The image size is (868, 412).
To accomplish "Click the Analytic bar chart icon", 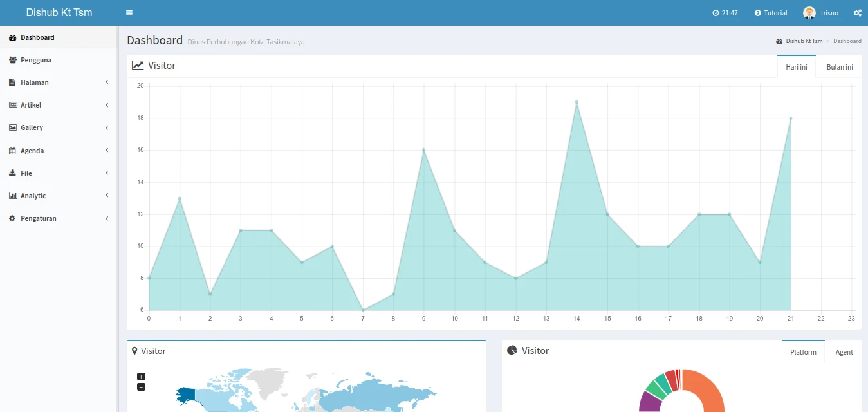I will (x=13, y=196).
